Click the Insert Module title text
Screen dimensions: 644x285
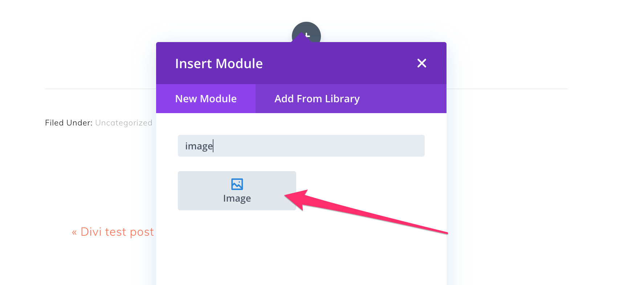click(x=219, y=63)
